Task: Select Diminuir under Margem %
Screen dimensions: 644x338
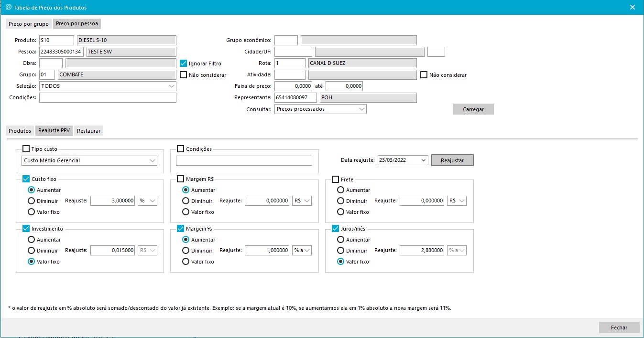Action: [186, 251]
